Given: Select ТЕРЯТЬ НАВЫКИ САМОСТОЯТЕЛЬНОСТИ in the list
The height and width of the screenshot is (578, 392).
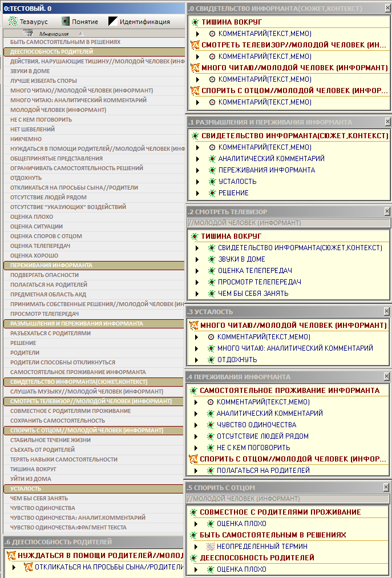Looking at the screenshot, I should [x=94, y=459].
